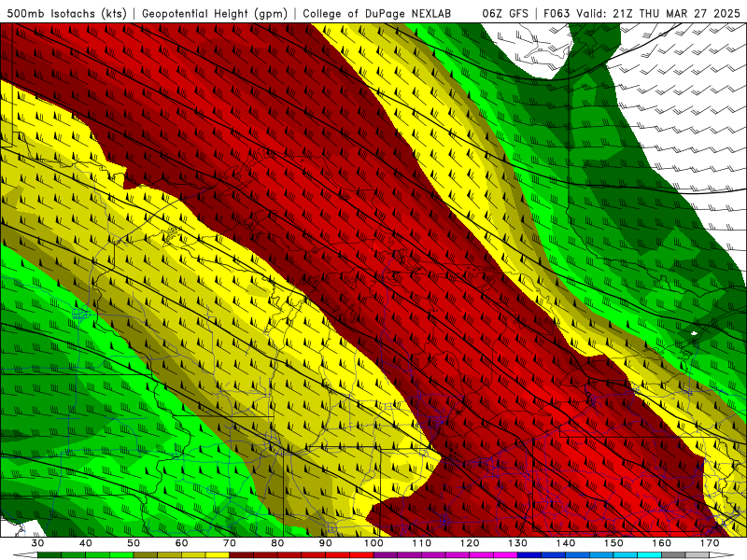The width and height of the screenshot is (747, 560).
Task: Click the '100' label on the color scale
Action: click(x=373, y=543)
